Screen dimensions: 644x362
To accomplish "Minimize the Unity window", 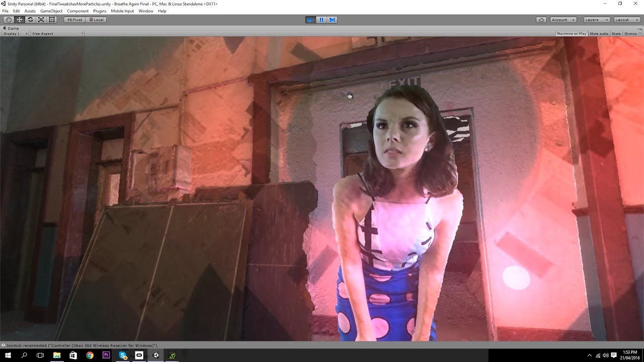I will (605, 4).
